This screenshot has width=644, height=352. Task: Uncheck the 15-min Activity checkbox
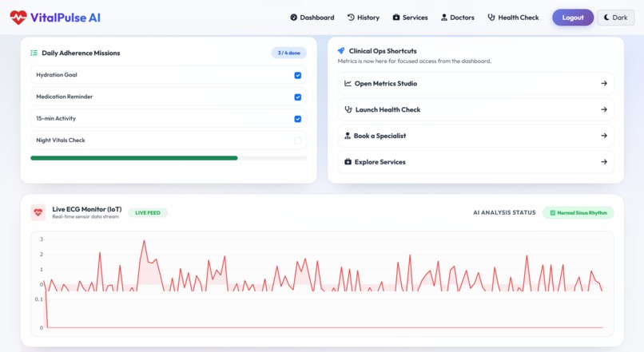click(x=298, y=119)
